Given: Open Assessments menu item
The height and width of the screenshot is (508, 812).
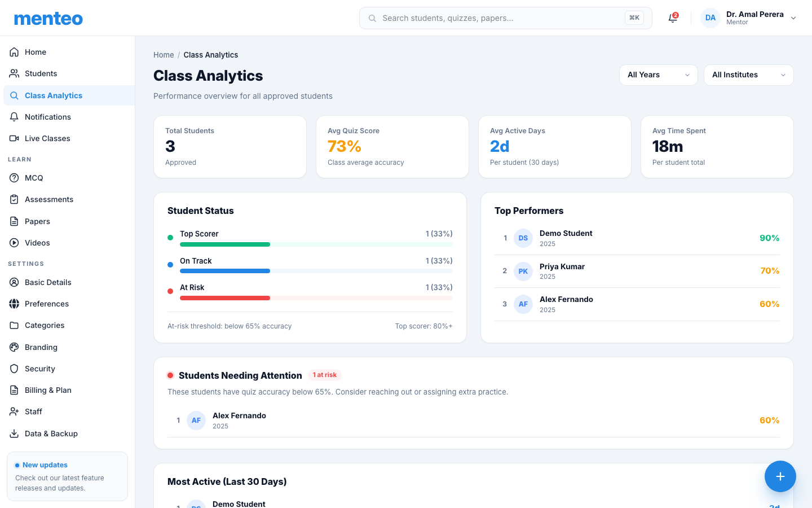Looking at the screenshot, I should 69,199.
